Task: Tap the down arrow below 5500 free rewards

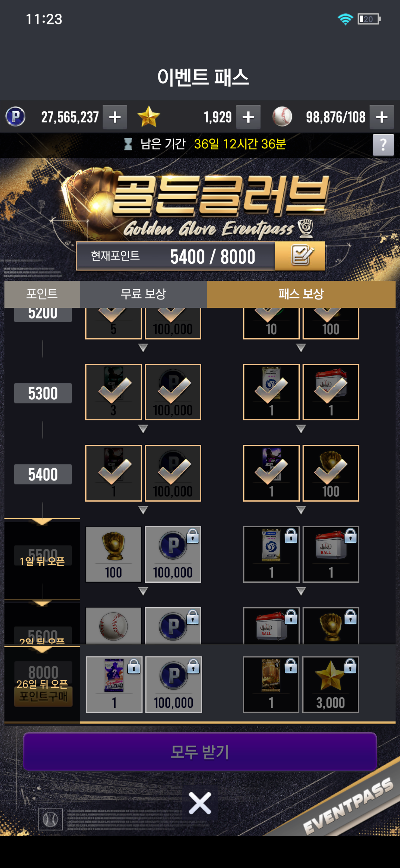Action: point(143,591)
